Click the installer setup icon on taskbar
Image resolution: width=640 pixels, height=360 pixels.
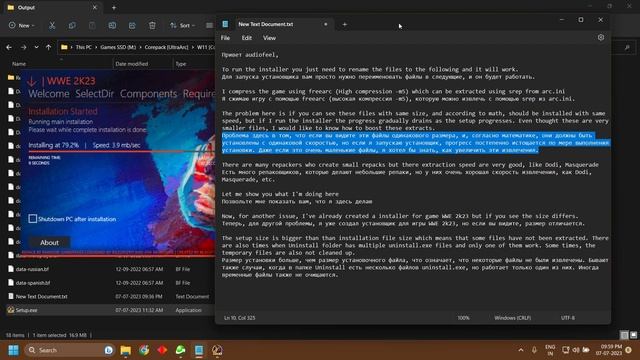[x=217, y=350]
